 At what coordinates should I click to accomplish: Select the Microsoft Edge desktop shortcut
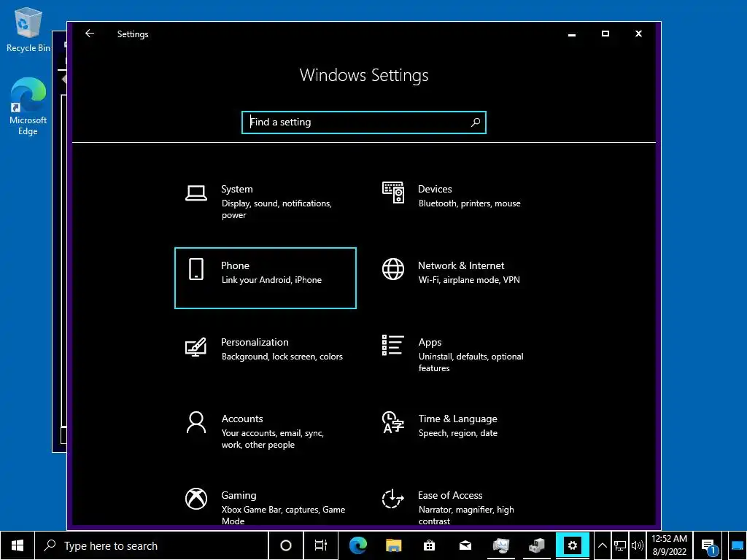tap(28, 106)
